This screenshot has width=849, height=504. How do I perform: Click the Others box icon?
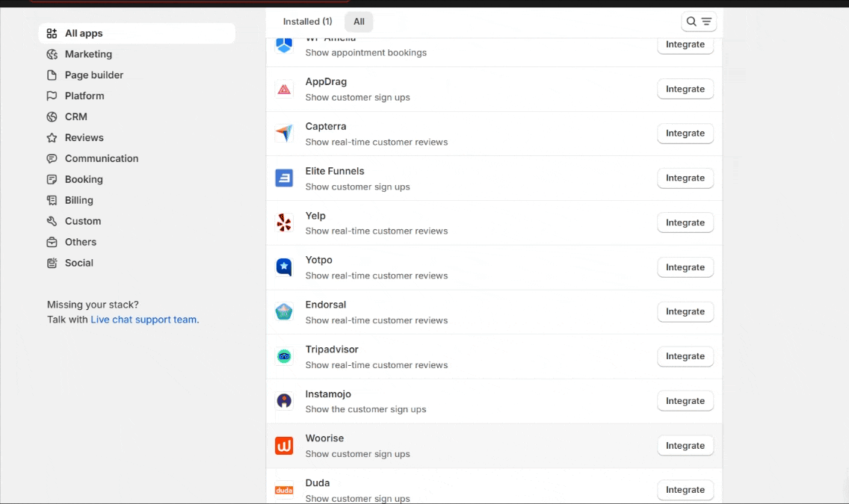(x=52, y=242)
